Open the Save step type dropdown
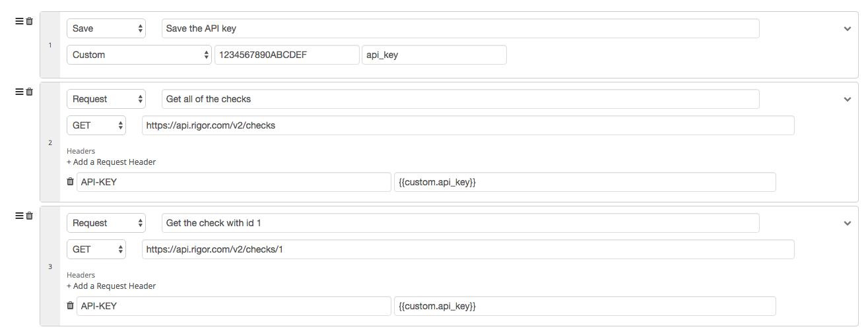This screenshot has height=335, width=868. pyautogui.click(x=106, y=28)
